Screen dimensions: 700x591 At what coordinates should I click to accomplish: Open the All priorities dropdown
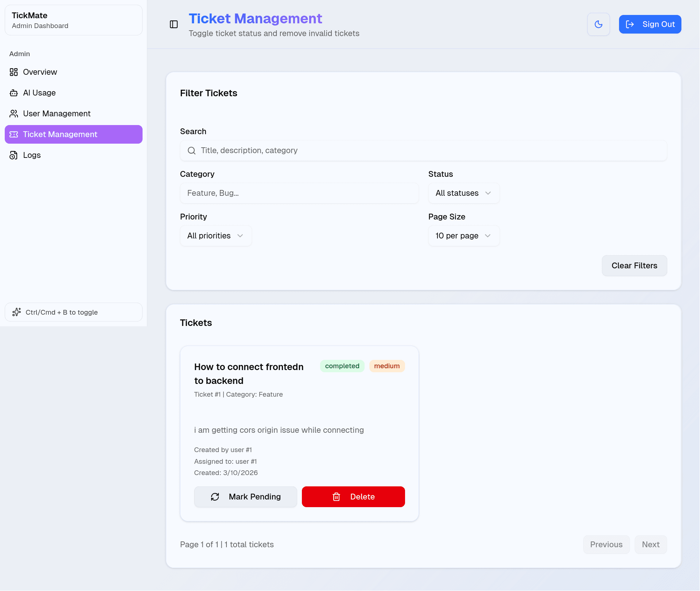point(215,236)
